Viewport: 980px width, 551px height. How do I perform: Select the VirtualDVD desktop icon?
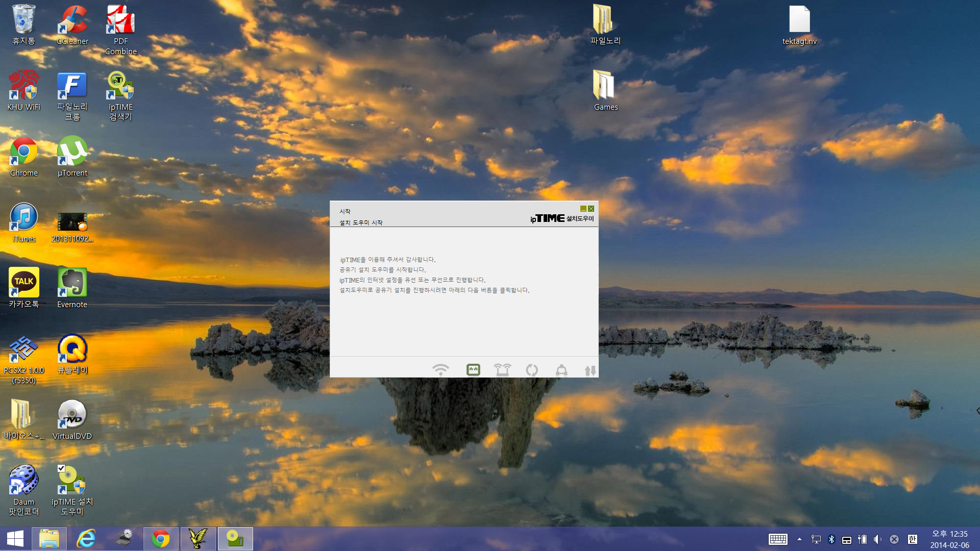[x=72, y=419]
